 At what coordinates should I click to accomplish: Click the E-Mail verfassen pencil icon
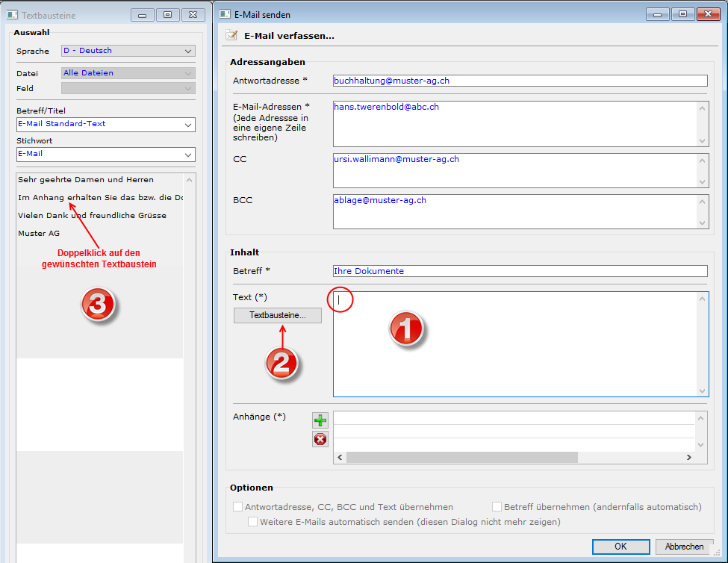pos(231,35)
